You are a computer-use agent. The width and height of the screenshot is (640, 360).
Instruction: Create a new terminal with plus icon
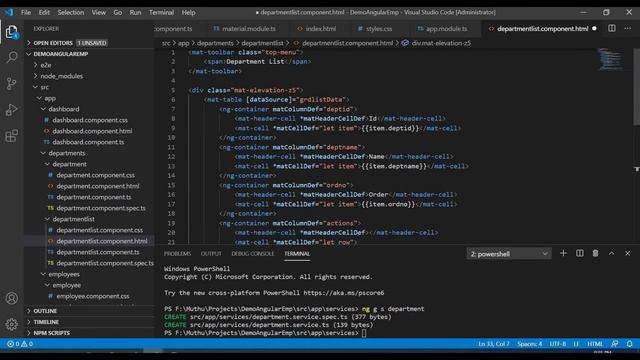click(563, 253)
